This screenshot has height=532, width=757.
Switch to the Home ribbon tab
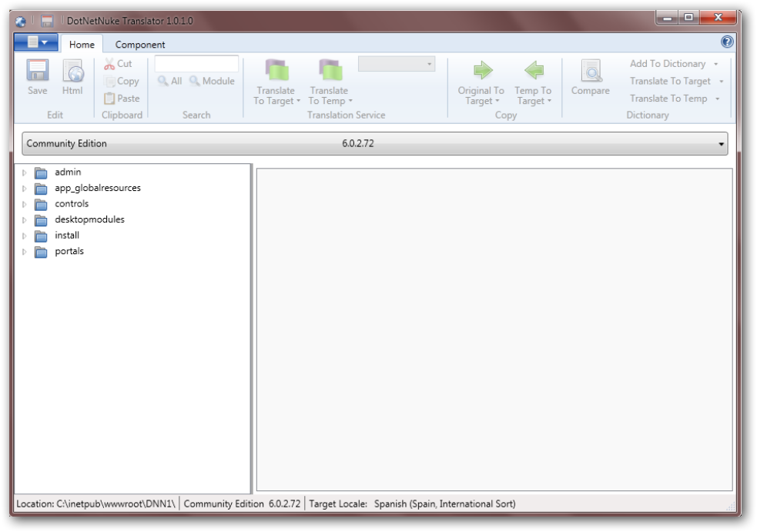82,45
